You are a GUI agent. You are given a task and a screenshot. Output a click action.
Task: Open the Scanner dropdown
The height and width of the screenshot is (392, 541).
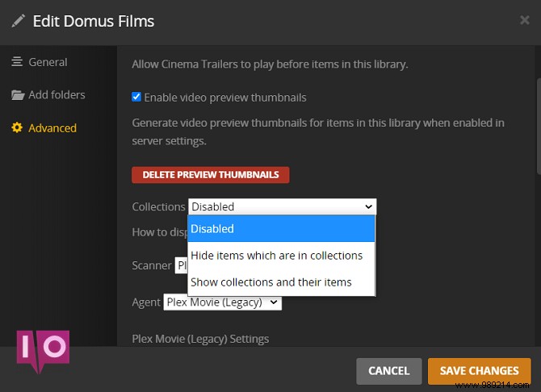point(181,265)
